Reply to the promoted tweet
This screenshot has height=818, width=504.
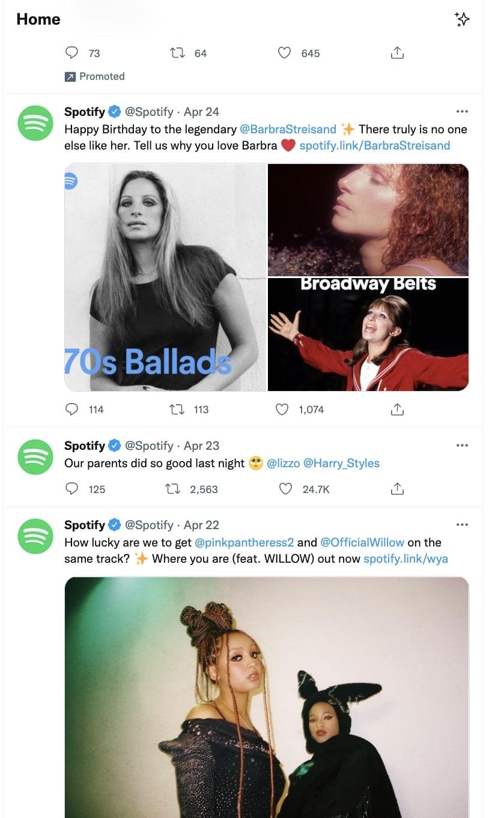tap(71, 53)
